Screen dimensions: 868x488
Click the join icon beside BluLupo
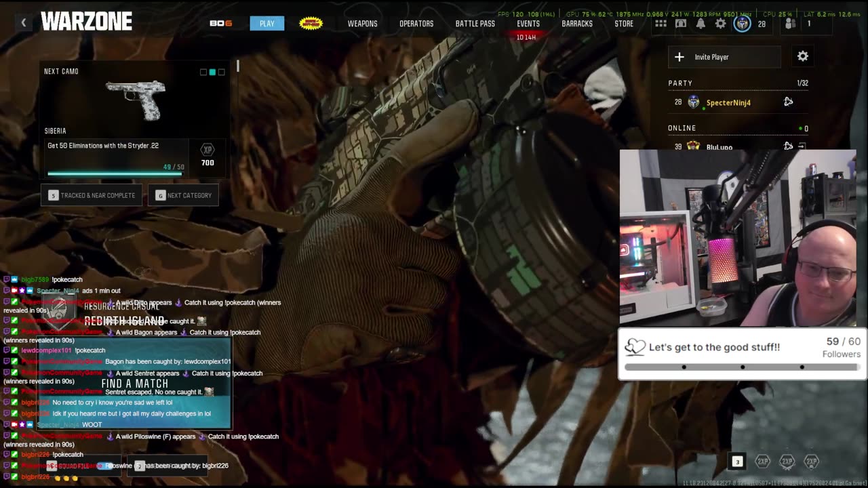[802, 146]
